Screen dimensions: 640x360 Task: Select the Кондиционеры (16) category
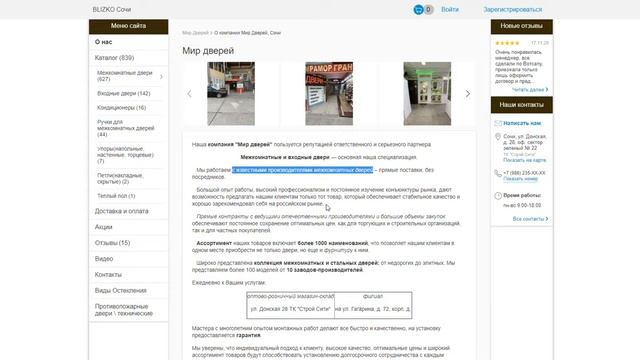click(x=121, y=108)
